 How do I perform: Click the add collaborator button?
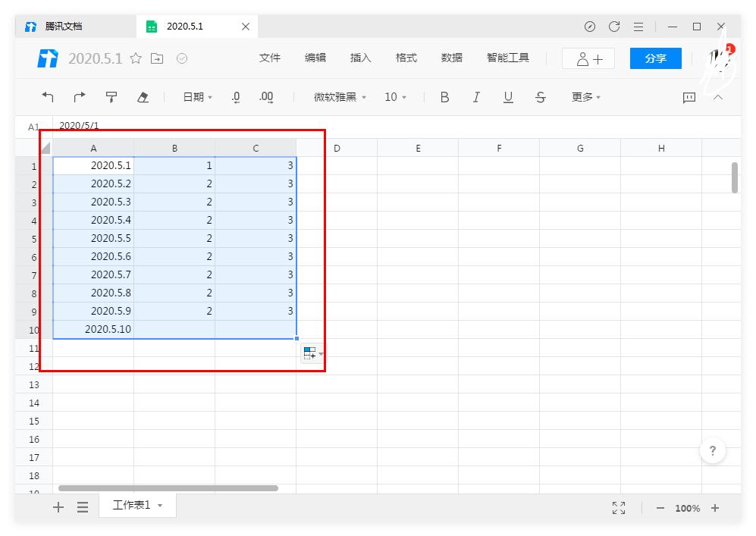(588, 58)
